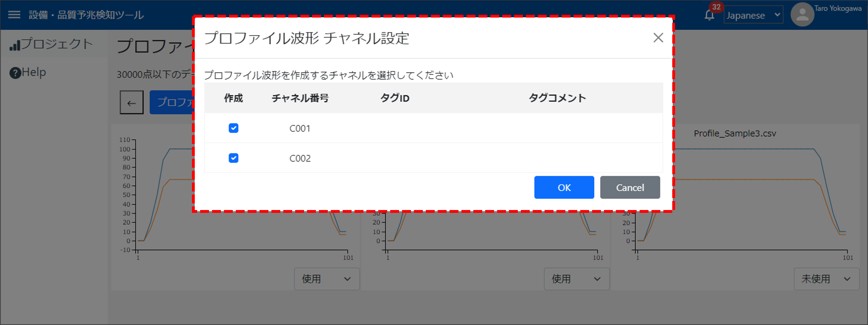Click the プロジェクト bar chart icon
The width and height of the screenshot is (868, 325).
15,45
